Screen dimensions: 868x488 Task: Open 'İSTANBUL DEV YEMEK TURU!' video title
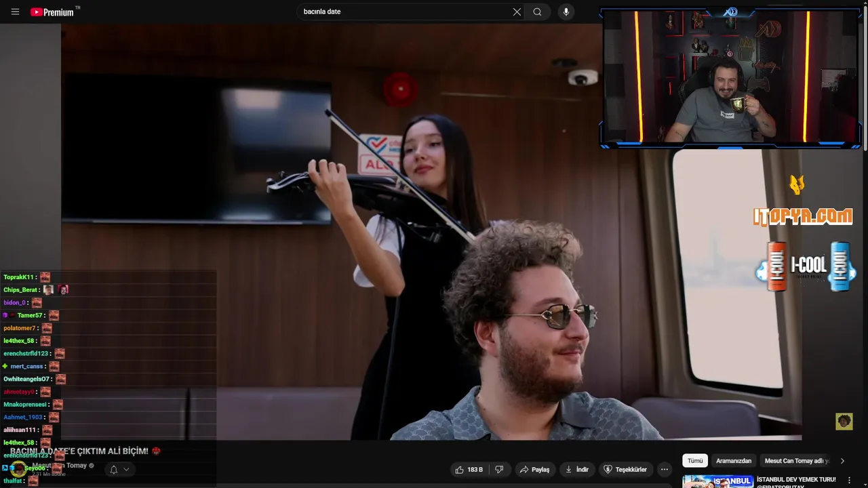[795, 479]
